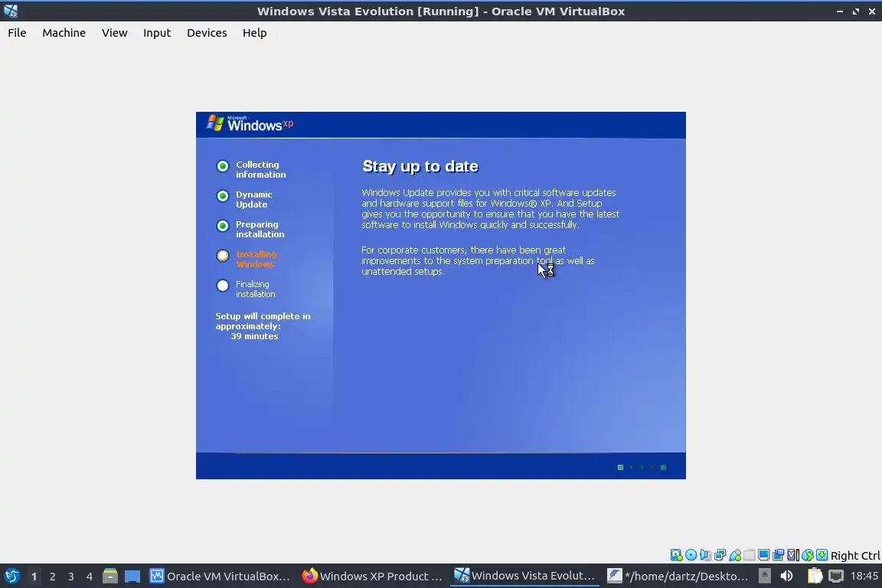Click the show desktop icon in taskbar
This screenshot has height=588, width=882.
click(x=132, y=577)
